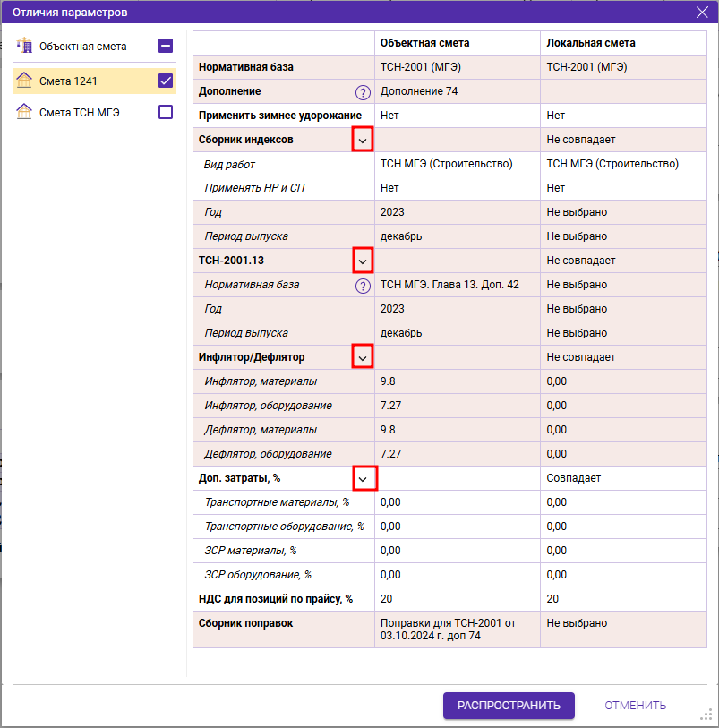Check the Смета ТСН МГЭ checkbox
The height and width of the screenshot is (728, 719).
pyautogui.click(x=166, y=113)
